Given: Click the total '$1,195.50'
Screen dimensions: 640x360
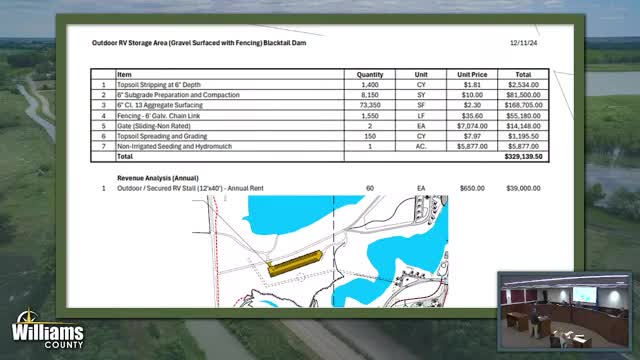Looking at the screenshot, I should [x=523, y=136].
